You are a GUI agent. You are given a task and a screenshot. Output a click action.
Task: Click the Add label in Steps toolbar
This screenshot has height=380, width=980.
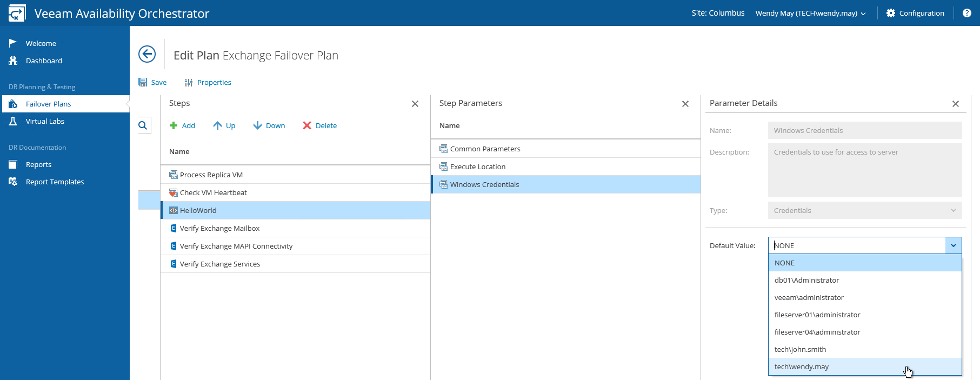188,125
